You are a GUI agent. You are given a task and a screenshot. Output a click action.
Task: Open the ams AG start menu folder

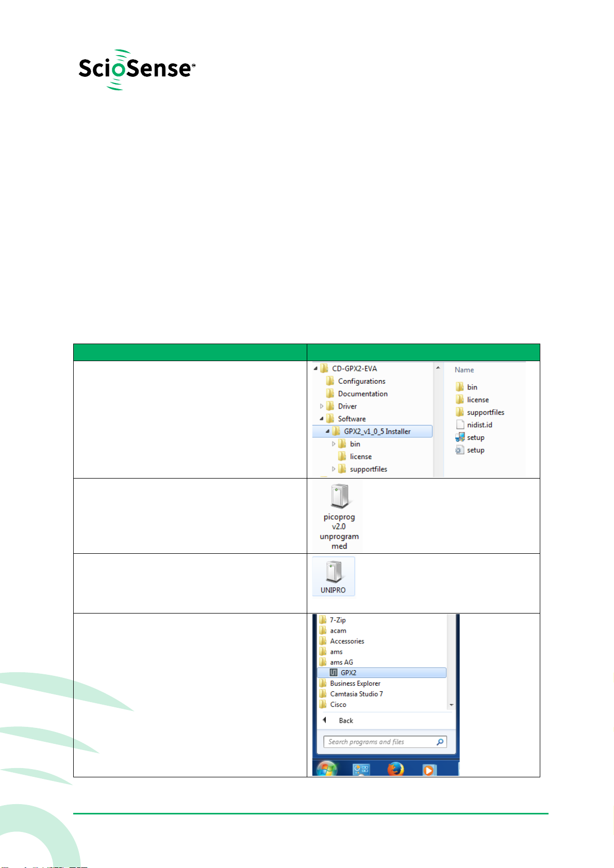pyautogui.click(x=336, y=662)
